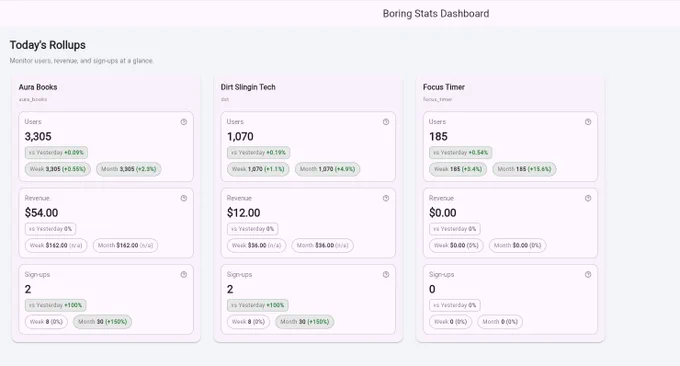680x366 pixels.
Task: Click help icon on Focus Timer Users card
Action: pos(588,122)
